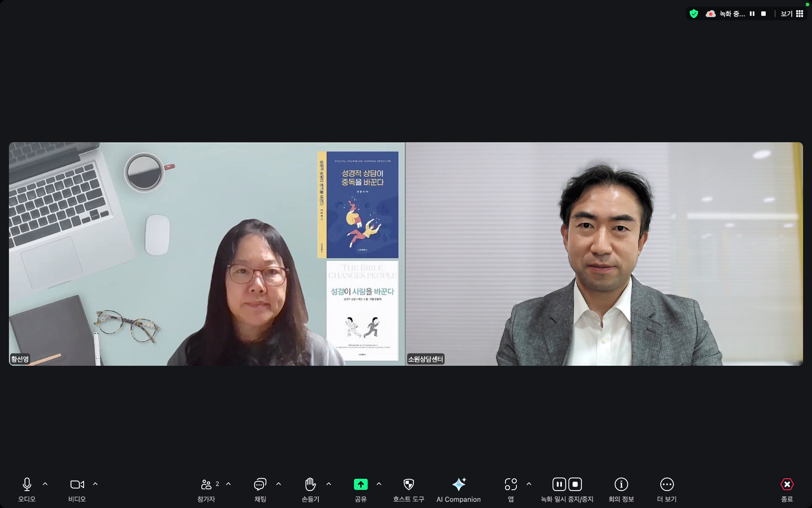Select the 소원상담센터 participant video tile
The image size is (812, 508).
point(604,254)
